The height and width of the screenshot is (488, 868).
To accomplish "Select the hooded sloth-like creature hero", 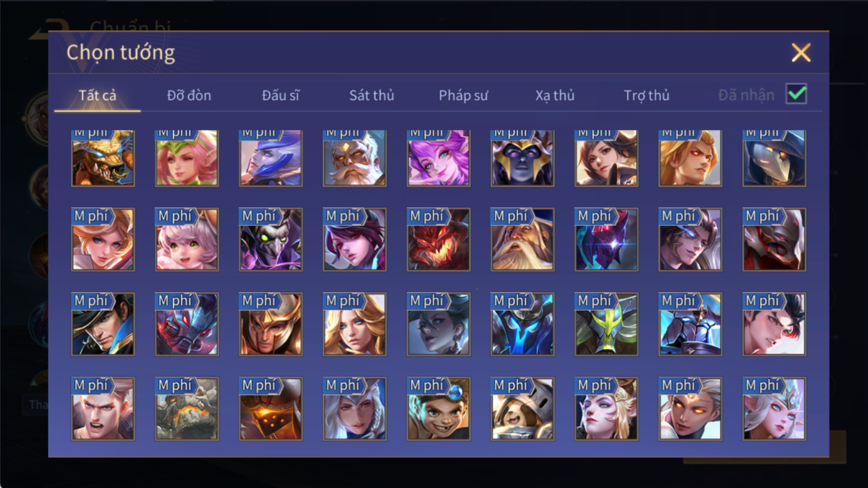I will tap(522, 409).
